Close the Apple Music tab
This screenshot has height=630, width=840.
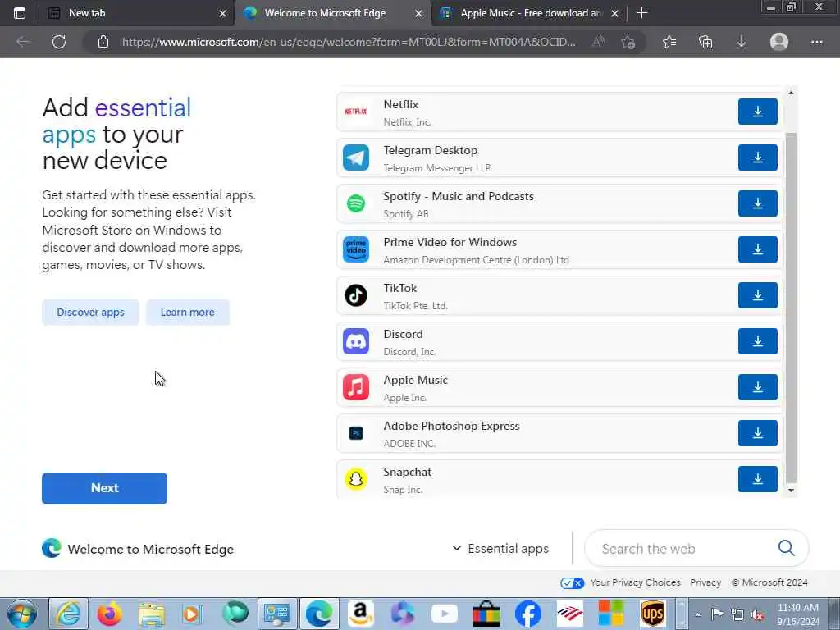tap(615, 13)
